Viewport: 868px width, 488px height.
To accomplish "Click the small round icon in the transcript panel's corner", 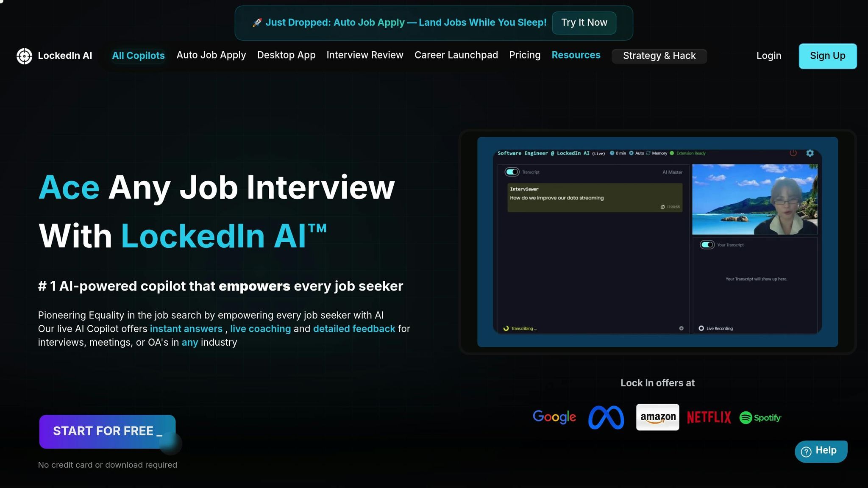I will 681,328.
